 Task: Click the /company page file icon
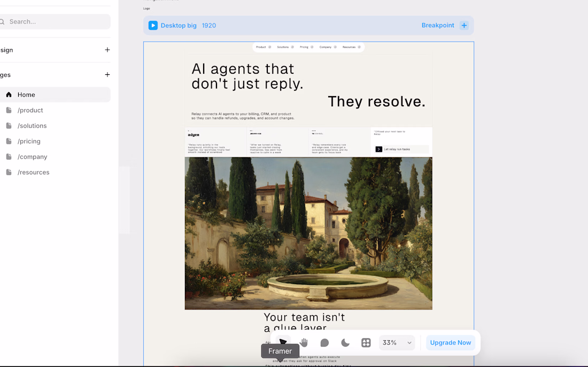click(9, 157)
